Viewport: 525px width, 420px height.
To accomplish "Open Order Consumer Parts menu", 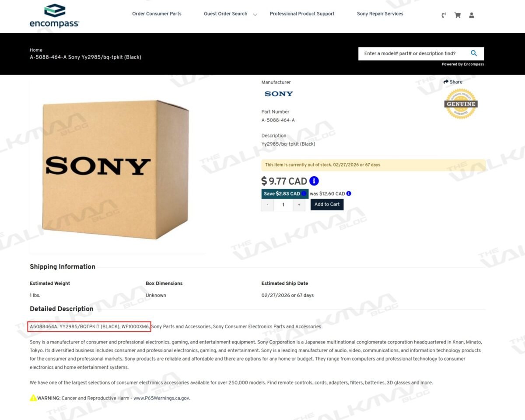I will [157, 14].
